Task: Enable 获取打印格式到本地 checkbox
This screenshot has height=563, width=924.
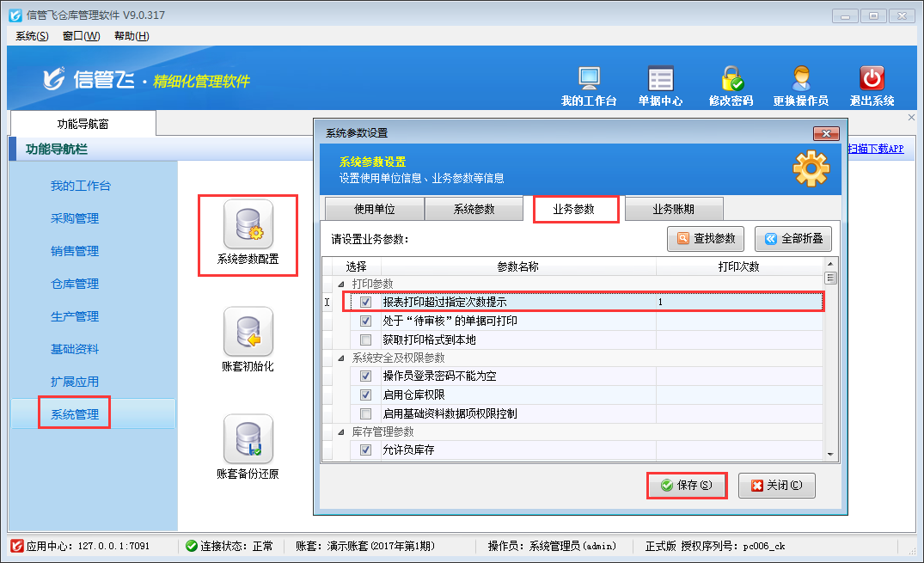Action: [366, 340]
